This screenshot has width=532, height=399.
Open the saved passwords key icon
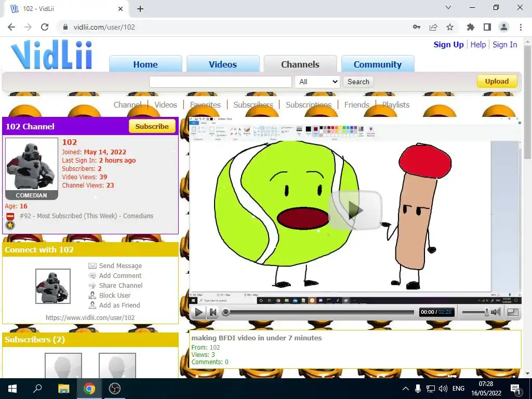click(417, 27)
